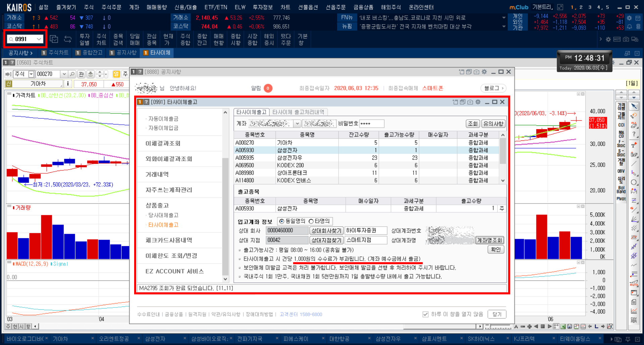The image size is (644, 345).
Task: Click the camera icon in the 공지사항 window title bar
Action: click(476, 72)
